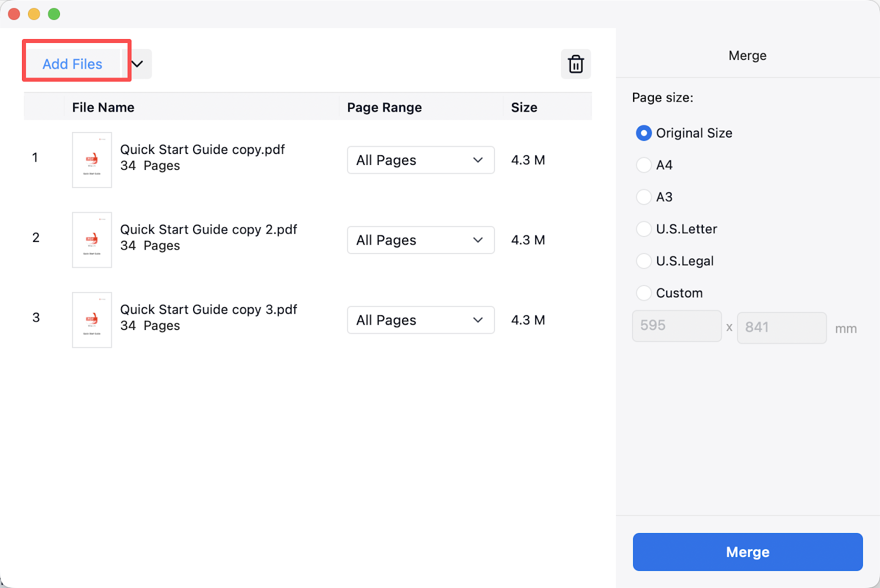Click the File Name column header
This screenshot has width=880, height=588.
click(103, 107)
